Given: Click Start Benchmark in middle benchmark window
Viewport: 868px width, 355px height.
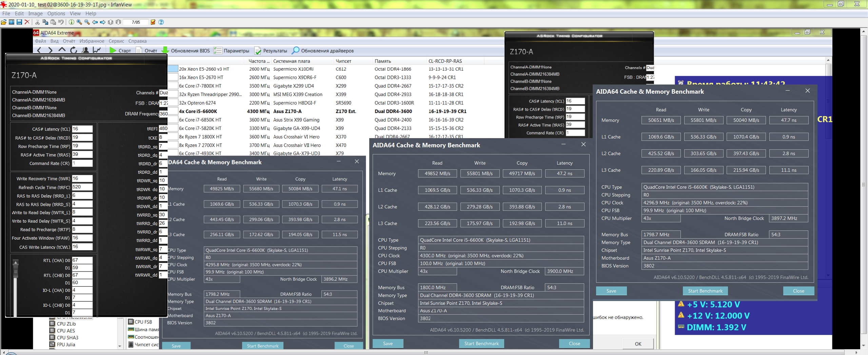Looking at the screenshot, I should tap(481, 343).
